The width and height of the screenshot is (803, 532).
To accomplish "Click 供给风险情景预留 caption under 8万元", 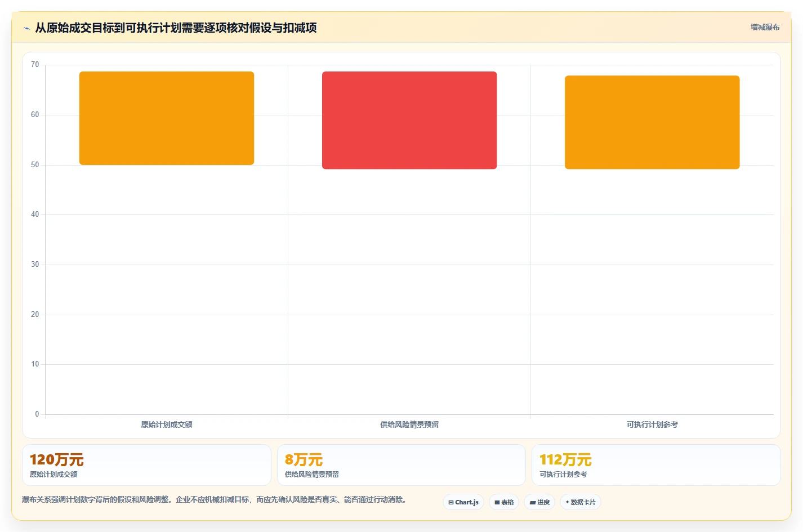I will [312, 475].
